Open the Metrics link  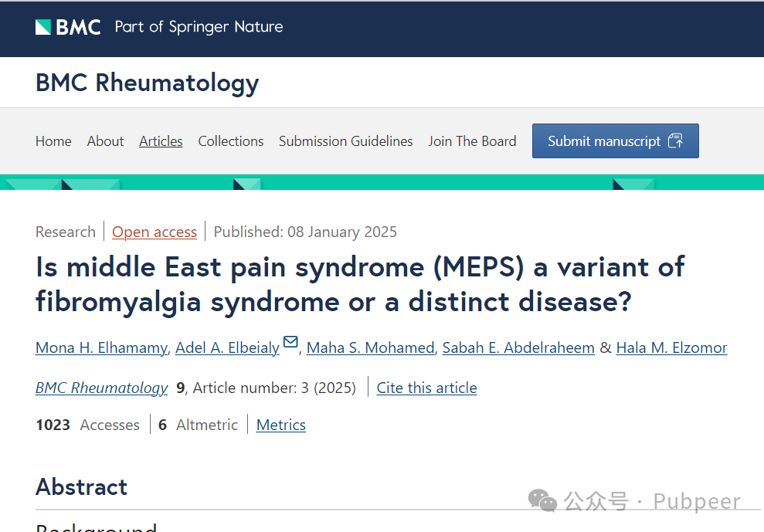(x=281, y=425)
